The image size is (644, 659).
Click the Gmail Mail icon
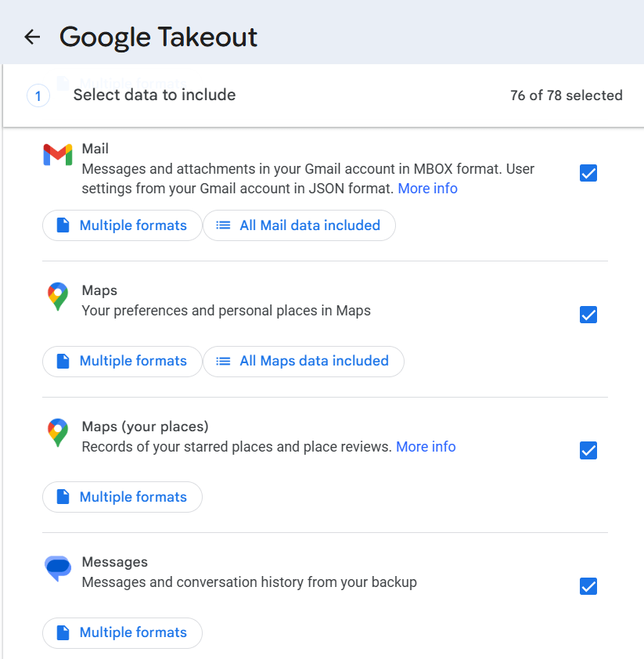(x=57, y=156)
